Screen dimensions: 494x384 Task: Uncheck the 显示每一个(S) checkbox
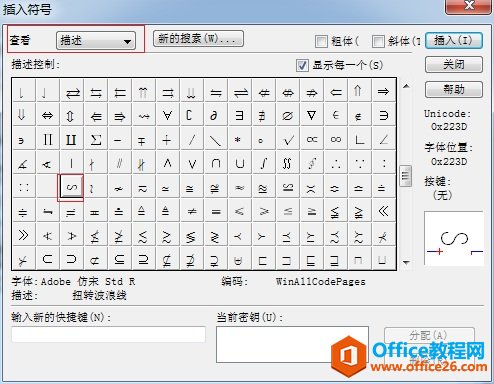pyautogui.click(x=302, y=65)
